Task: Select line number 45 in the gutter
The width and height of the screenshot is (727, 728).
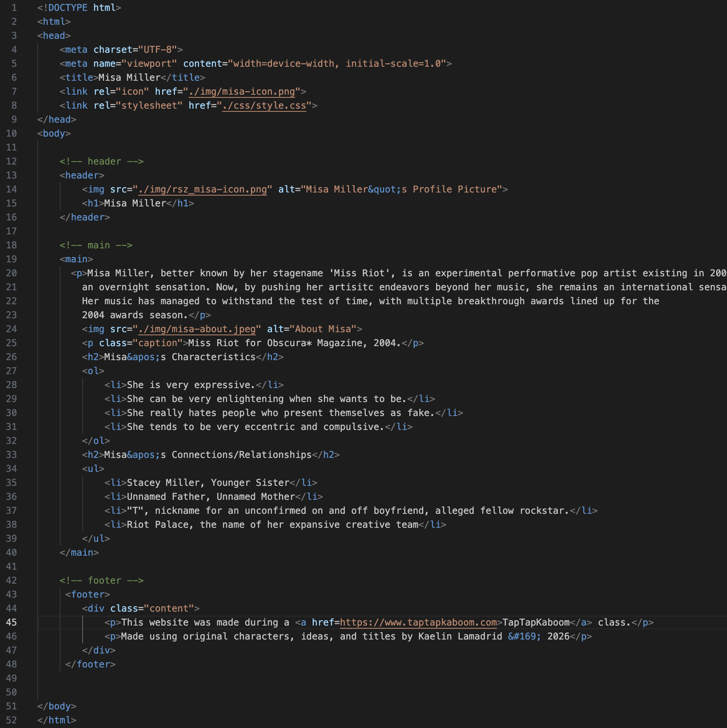Action: click(12, 622)
